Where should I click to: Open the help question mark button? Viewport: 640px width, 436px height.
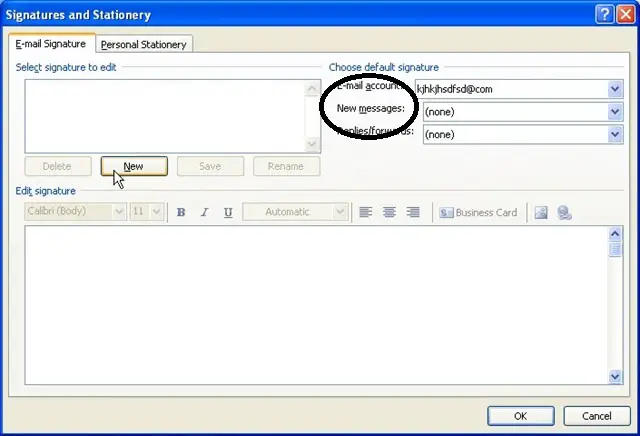pyautogui.click(x=604, y=15)
